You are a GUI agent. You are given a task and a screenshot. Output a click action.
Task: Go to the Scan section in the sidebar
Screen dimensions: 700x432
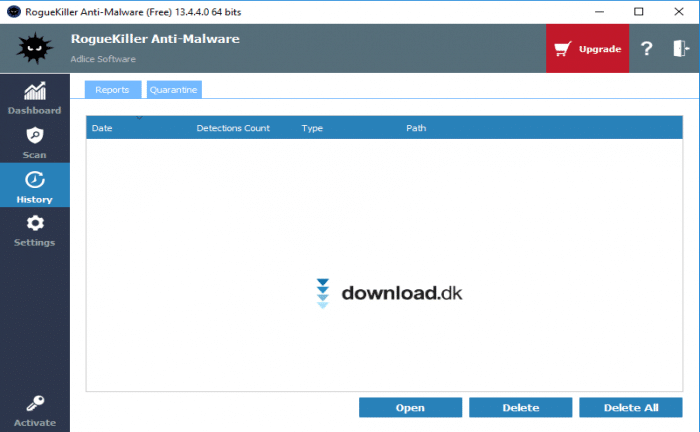(35, 142)
